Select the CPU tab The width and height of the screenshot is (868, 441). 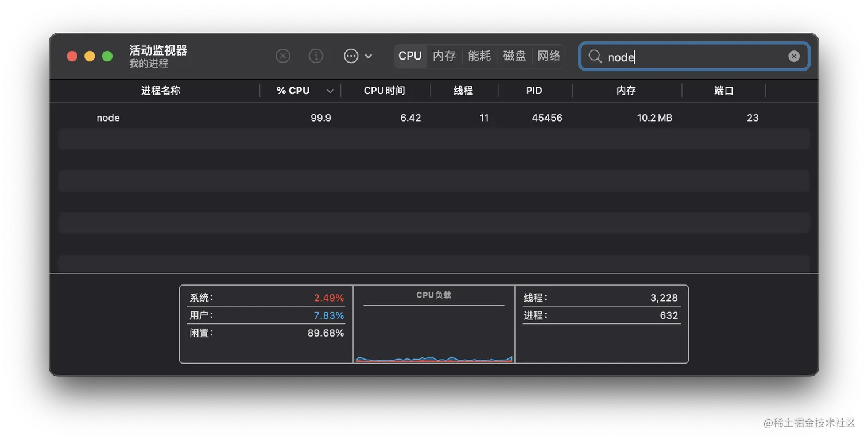409,56
